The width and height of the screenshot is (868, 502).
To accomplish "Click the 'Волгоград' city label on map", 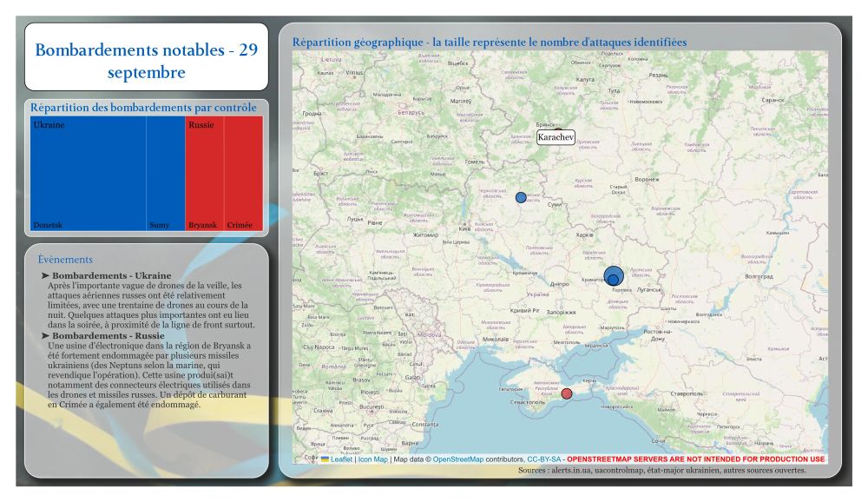I will pyautogui.click(x=759, y=276).
